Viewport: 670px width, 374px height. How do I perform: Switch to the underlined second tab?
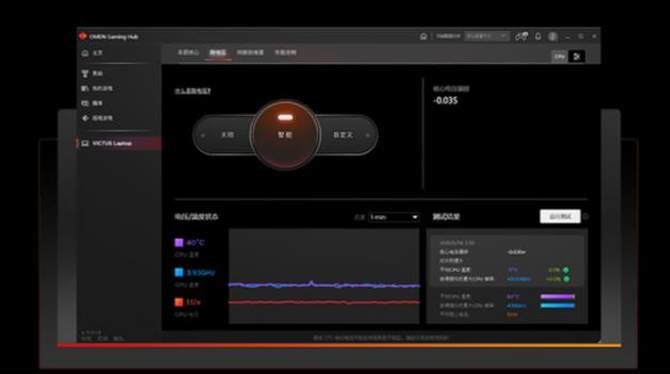[217, 53]
